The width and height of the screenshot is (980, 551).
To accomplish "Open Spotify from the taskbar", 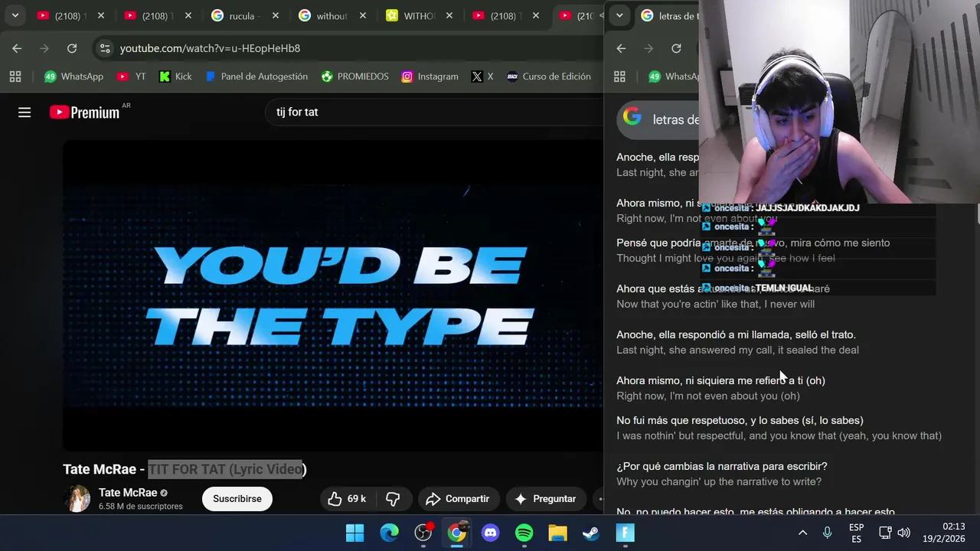I will point(524,533).
